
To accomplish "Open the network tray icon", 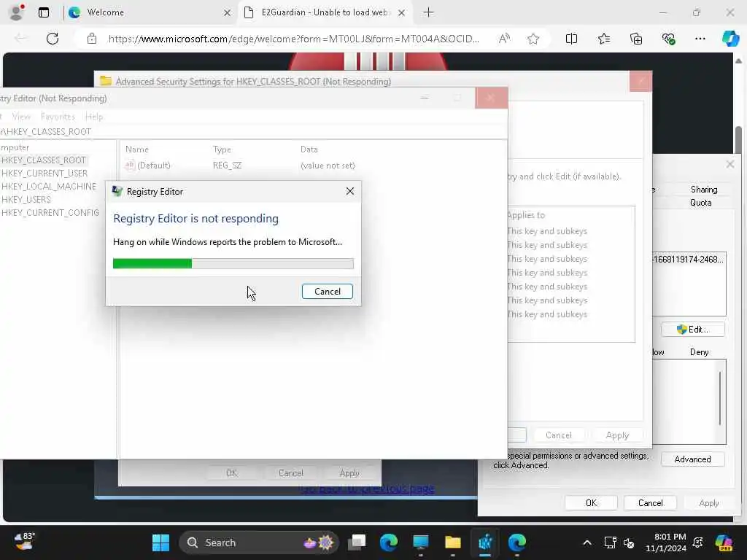I will [611, 542].
